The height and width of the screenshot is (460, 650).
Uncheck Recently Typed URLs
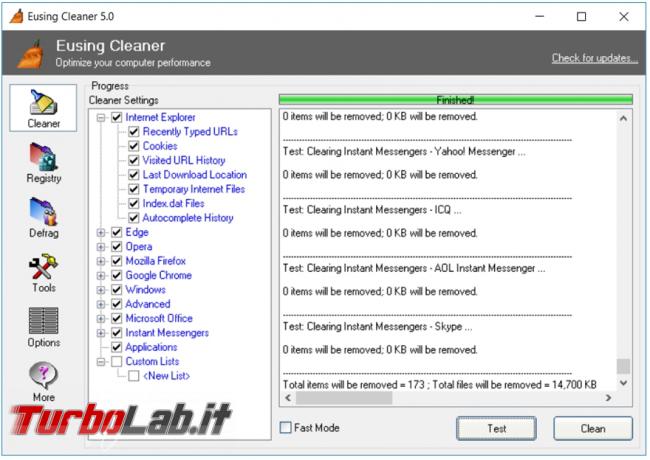click(x=133, y=132)
